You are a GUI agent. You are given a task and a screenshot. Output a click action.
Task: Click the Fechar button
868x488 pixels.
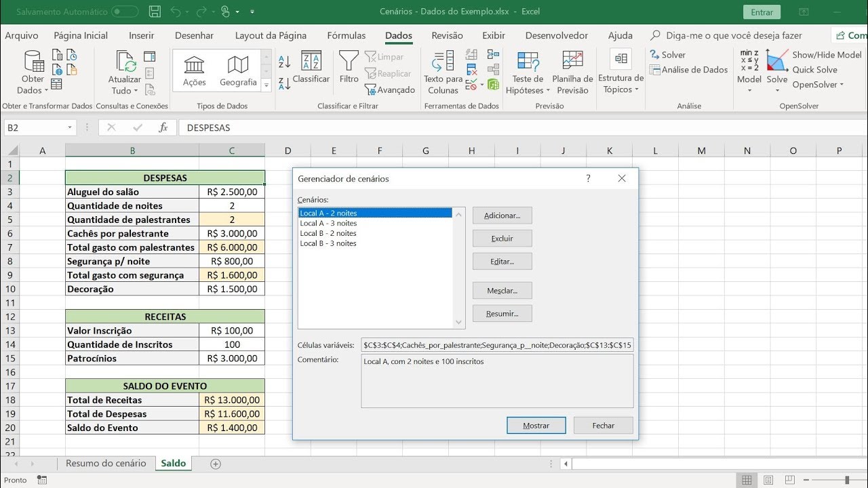[x=603, y=426]
